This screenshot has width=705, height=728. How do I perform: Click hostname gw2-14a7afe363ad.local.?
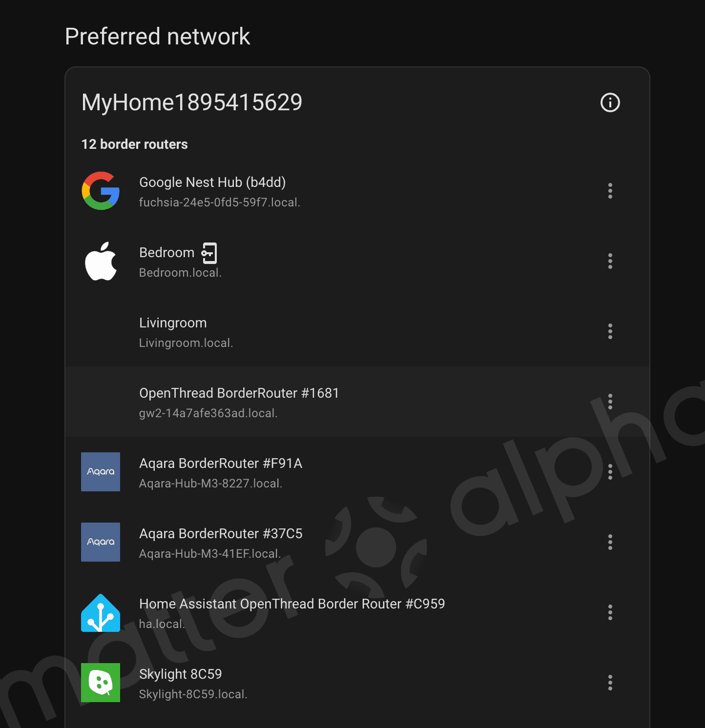point(208,413)
